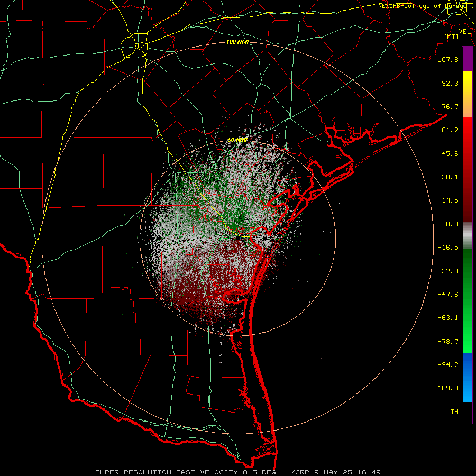Click the 76.7 velocity scale value
Image resolution: width=476 pixels, height=476 pixels.
450,106
